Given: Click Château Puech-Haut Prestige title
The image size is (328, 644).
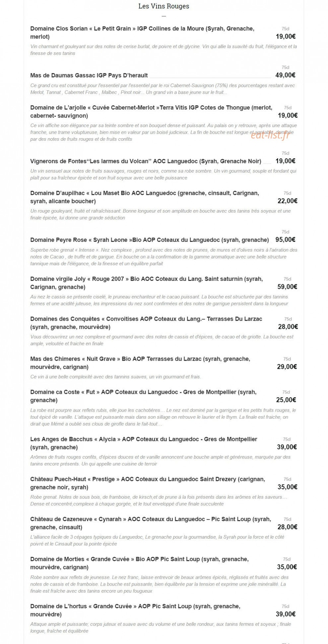Looking at the screenshot, I should coord(148,483).
